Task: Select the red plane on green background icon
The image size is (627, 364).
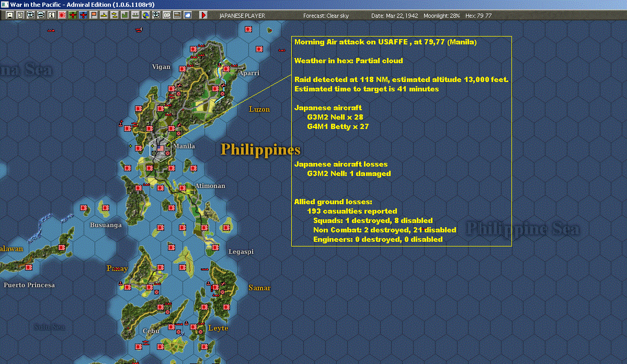Action: (x=73, y=15)
